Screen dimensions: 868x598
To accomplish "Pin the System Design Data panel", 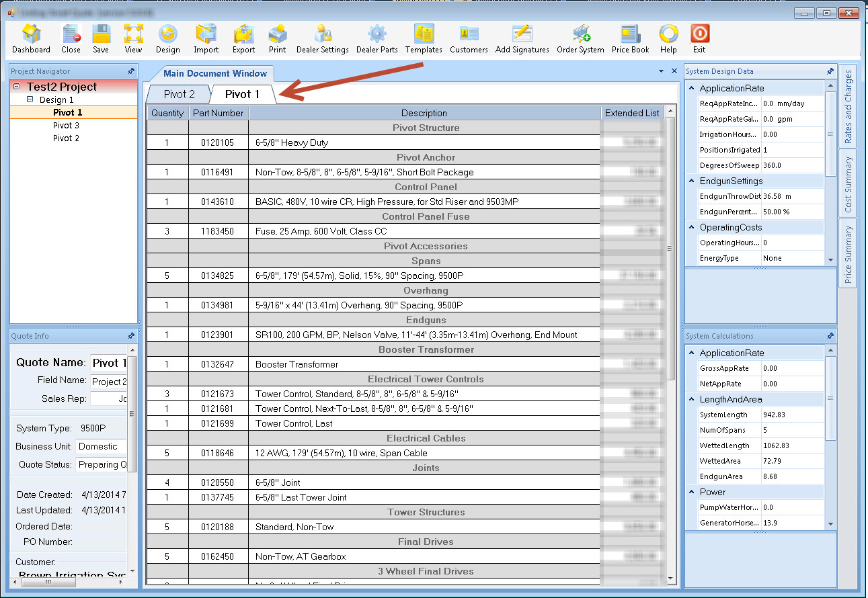I will pos(830,71).
